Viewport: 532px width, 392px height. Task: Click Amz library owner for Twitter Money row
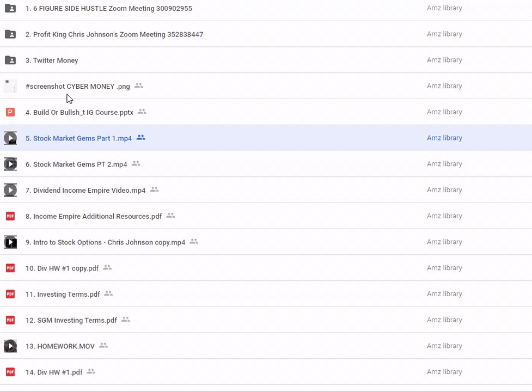(x=444, y=60)
